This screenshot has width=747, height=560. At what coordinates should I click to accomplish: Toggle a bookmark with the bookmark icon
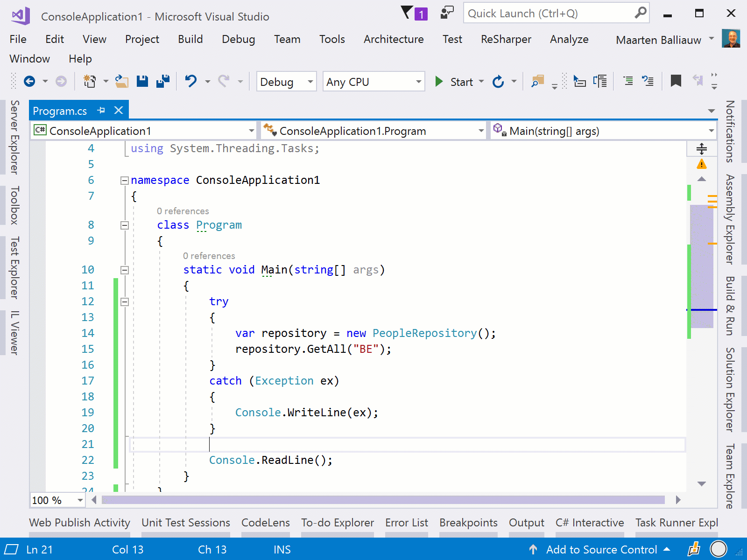pos(676,81)
